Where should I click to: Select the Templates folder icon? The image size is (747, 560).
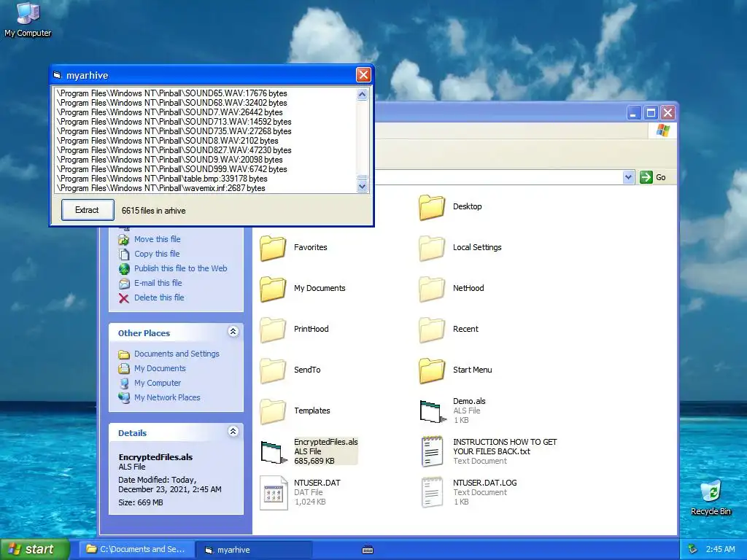[x=273, y=411]
